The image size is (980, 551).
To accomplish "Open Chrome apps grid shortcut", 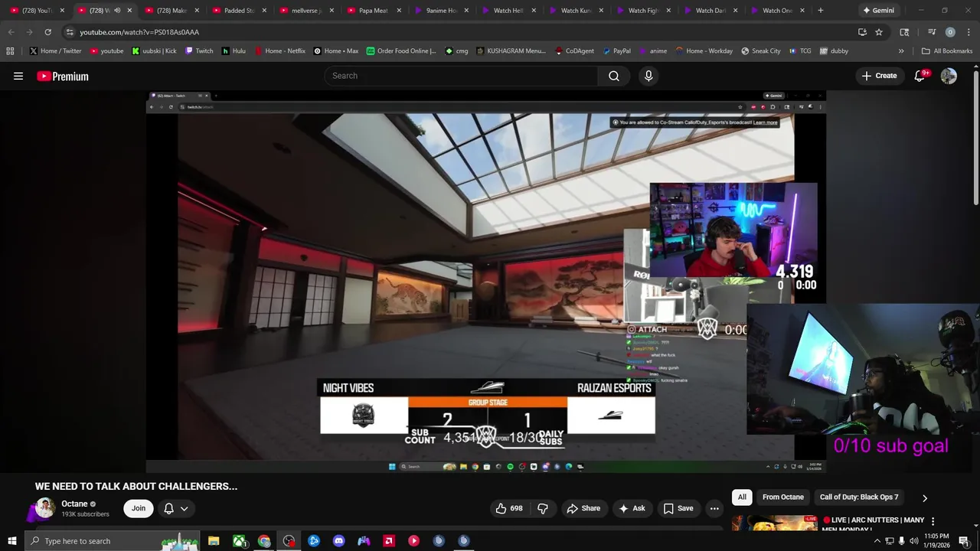I will pyautogui.click(x=10, y=51).
